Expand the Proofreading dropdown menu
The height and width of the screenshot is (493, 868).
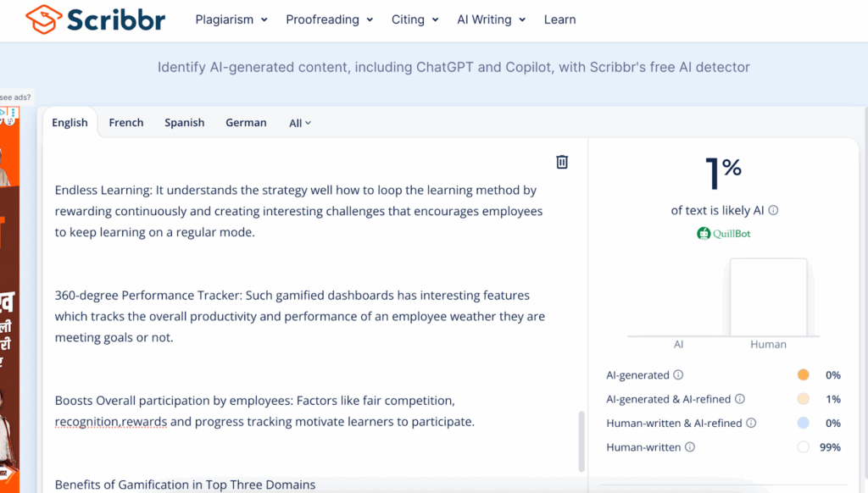(x=330, y=19)
